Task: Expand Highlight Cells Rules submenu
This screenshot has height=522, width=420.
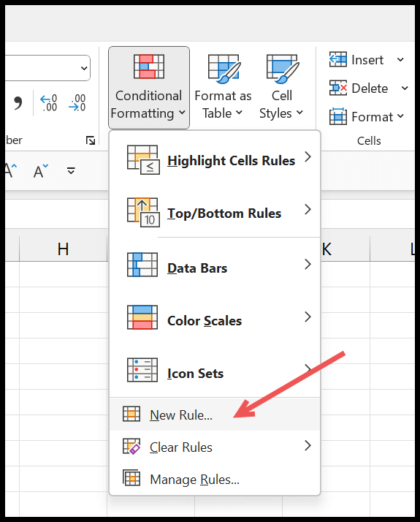Action: 215,160
